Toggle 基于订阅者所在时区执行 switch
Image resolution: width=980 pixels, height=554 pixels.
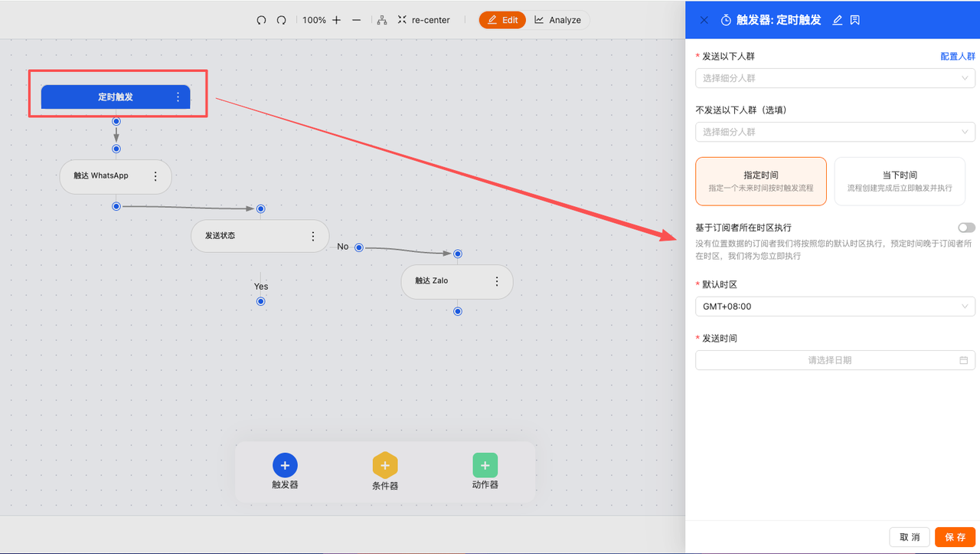(966, 228)
